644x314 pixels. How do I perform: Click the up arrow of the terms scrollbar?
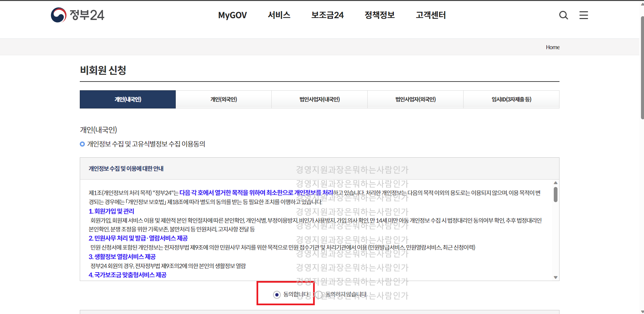pos(555,183)
